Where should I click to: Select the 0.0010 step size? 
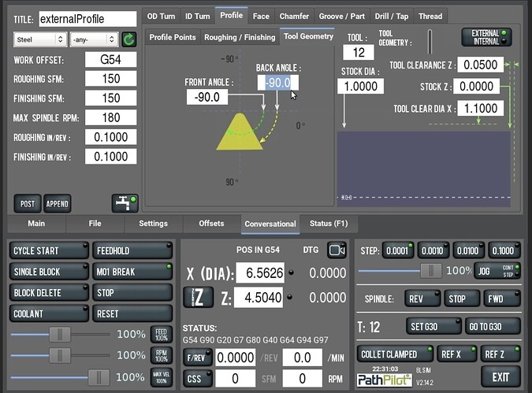point(433,251)
